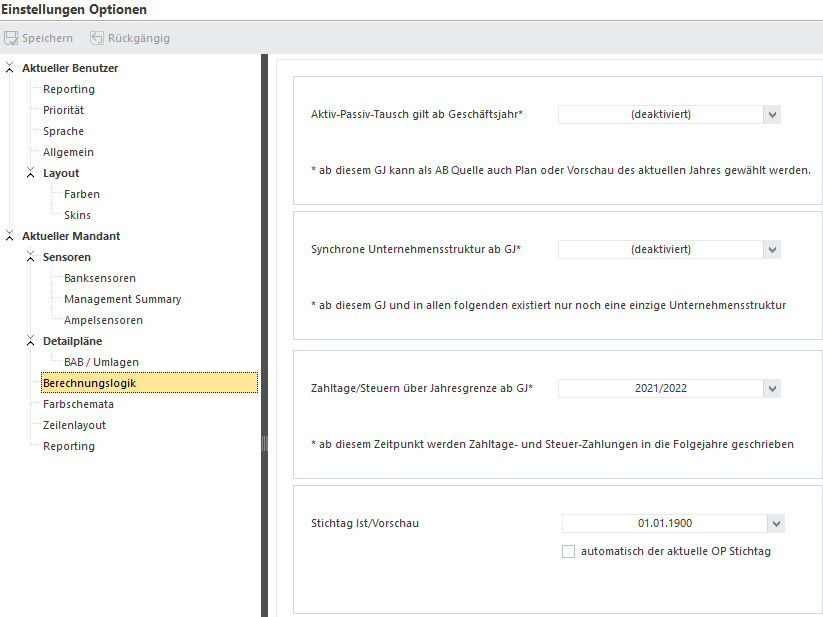Select Banksensoren in the tree
Image resolution: width=823 pixels, height=617 pixels.
tap(100, 278)
